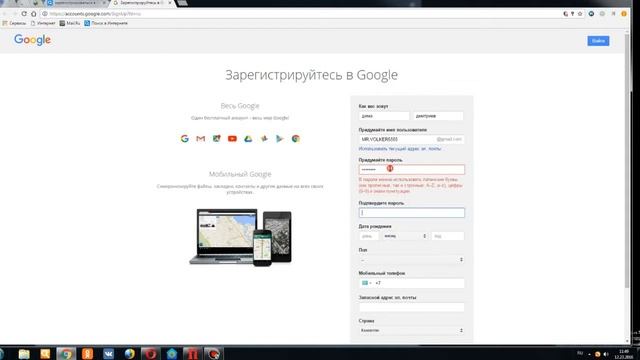Bookmark this page with the star icon
The width and height of the screenshot is (640, 360).
(580, 14)
